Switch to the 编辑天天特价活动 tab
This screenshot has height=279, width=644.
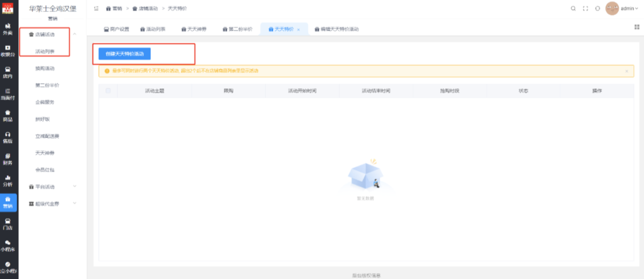point(337,29)
